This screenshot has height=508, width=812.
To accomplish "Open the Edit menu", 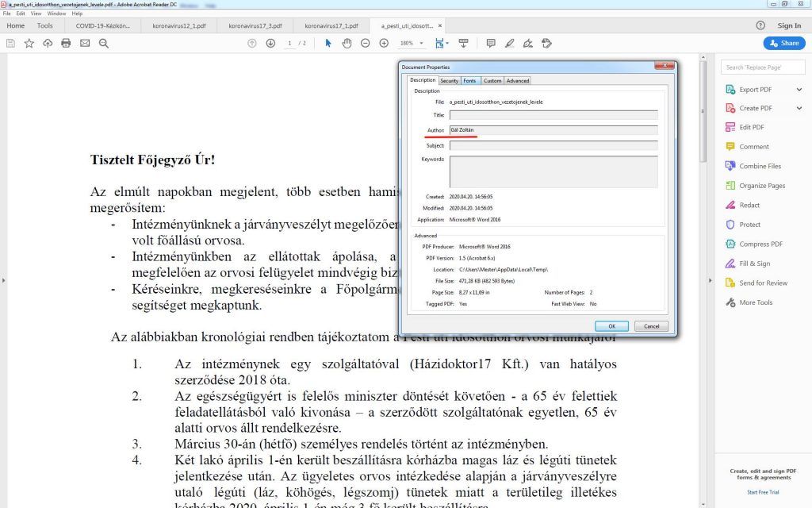I will point(21,13).
